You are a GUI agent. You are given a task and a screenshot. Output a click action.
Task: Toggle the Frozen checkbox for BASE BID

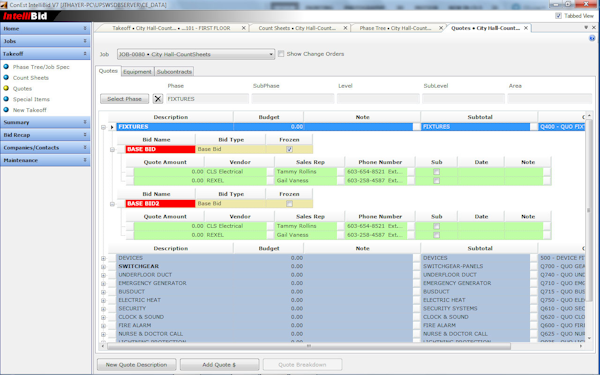click(289, 149)
